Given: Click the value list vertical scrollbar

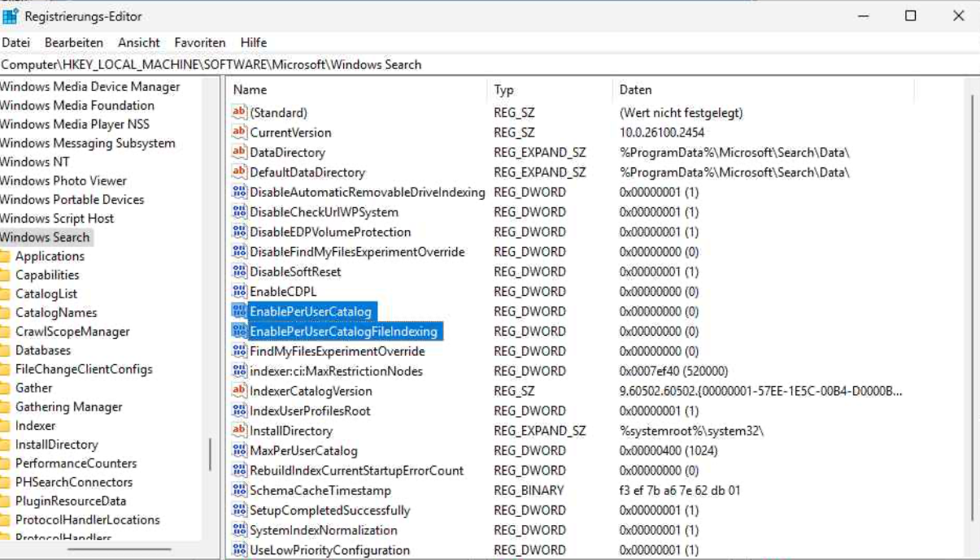Looking at the screenshot, I should (x=973, y=309).
